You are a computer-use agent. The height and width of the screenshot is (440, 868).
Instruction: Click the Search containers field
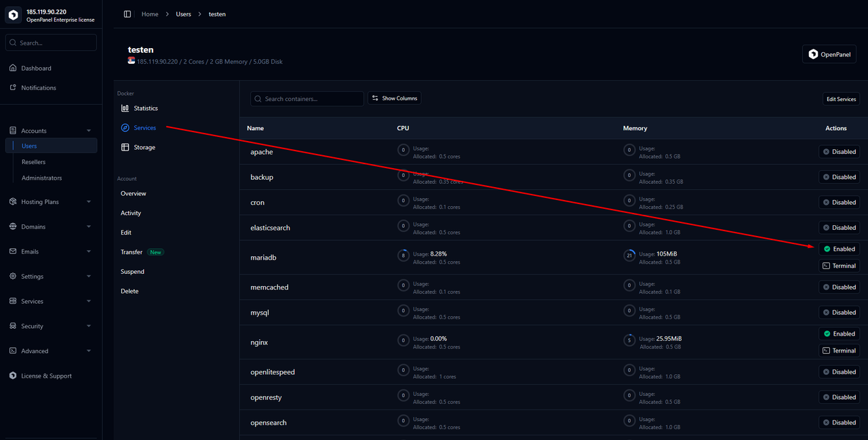pyautogui.click(x=307, y=99)
